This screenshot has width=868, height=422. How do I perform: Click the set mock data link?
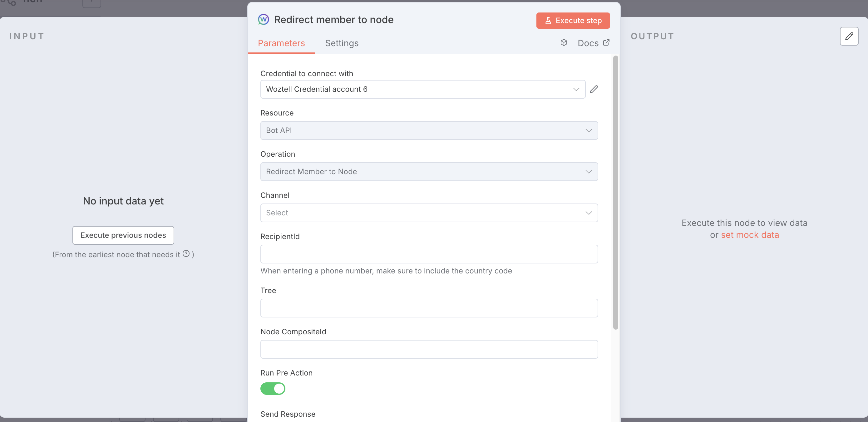[x=750, y=235]
